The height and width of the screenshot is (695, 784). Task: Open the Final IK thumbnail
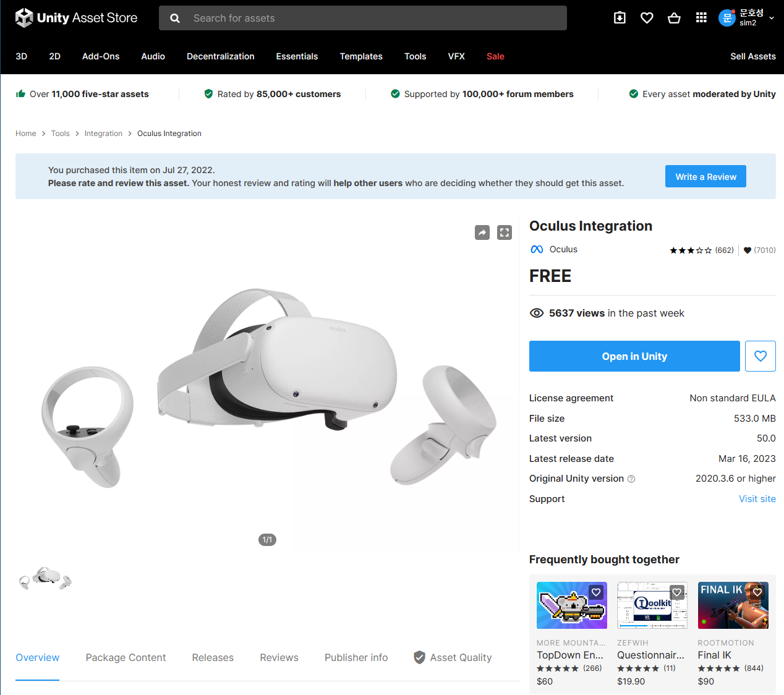(x=733, y=605)
